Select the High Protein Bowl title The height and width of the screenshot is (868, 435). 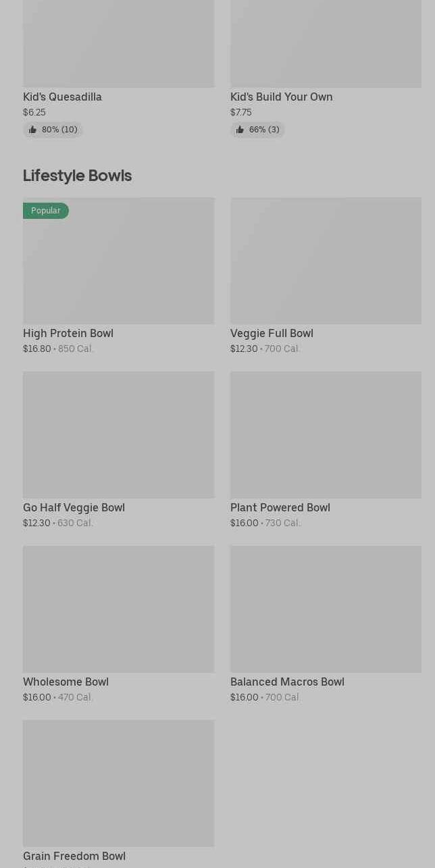[x=68, y=333]
